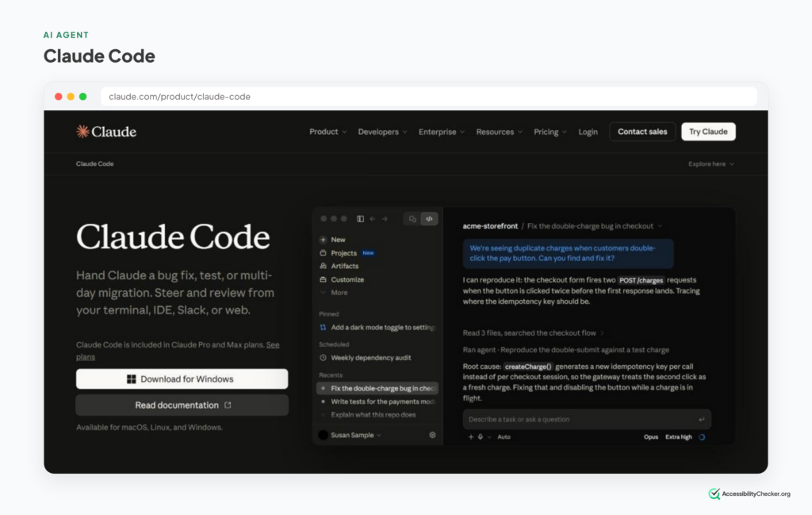
Task: Follow the See plans link
Action: (273, 345)
